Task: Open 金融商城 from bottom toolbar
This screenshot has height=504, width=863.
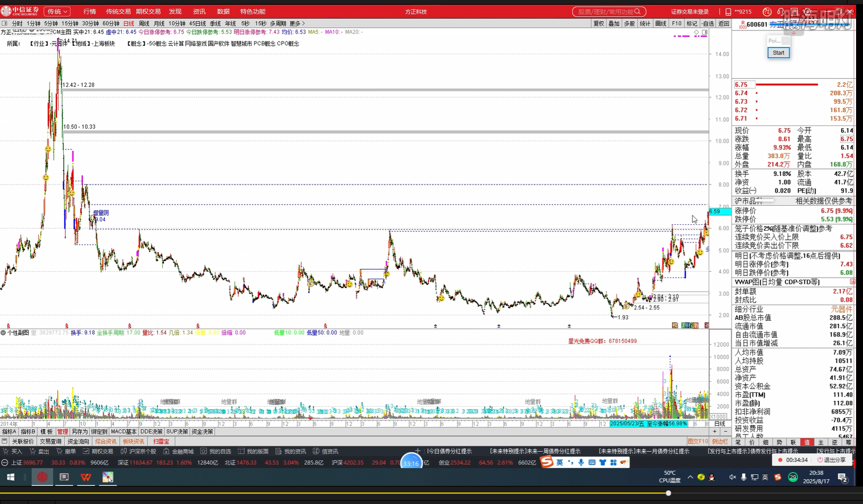Action: click(178, 451)
